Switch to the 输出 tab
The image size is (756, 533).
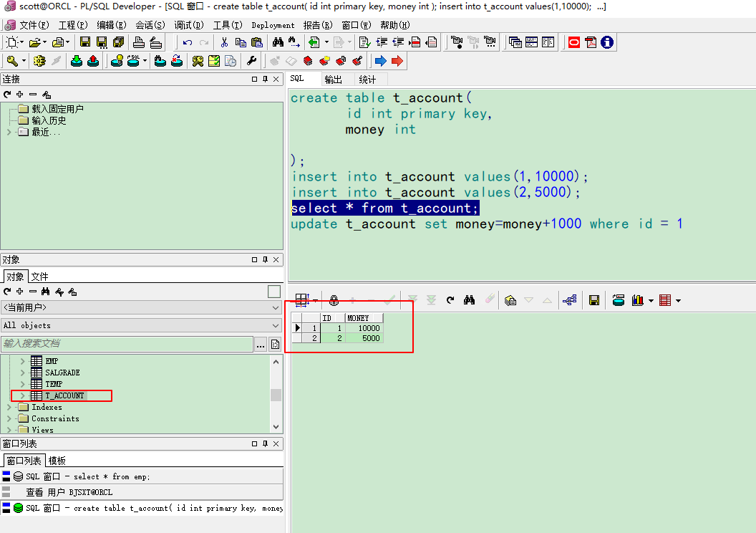(333, 80)
